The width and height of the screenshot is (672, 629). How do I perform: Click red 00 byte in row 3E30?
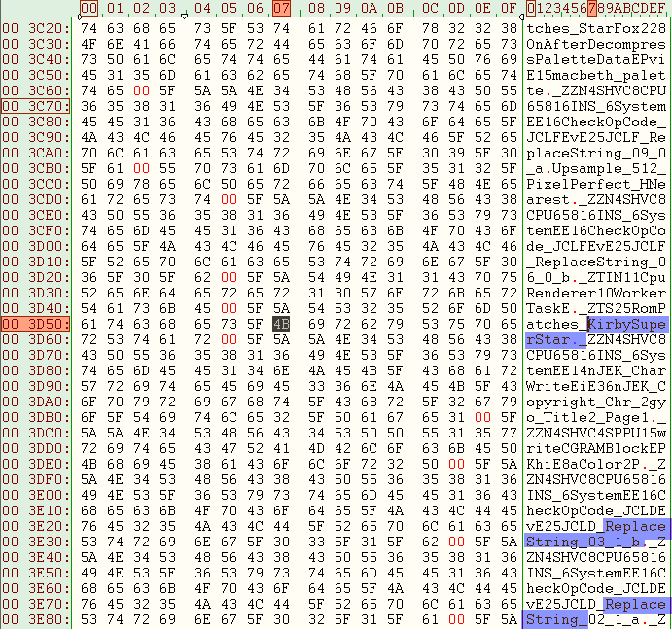(x=456, y=542)
